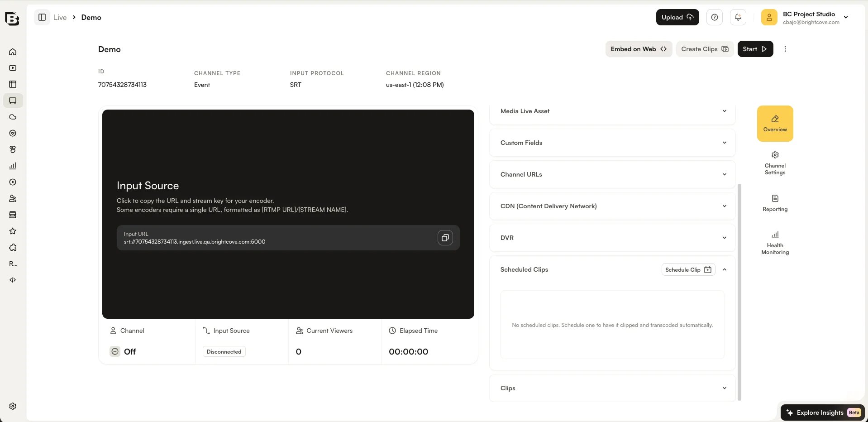Click the Event channel type value
Image resolution: width=868 pixels, height=422 pixels.
coord(202,85)
